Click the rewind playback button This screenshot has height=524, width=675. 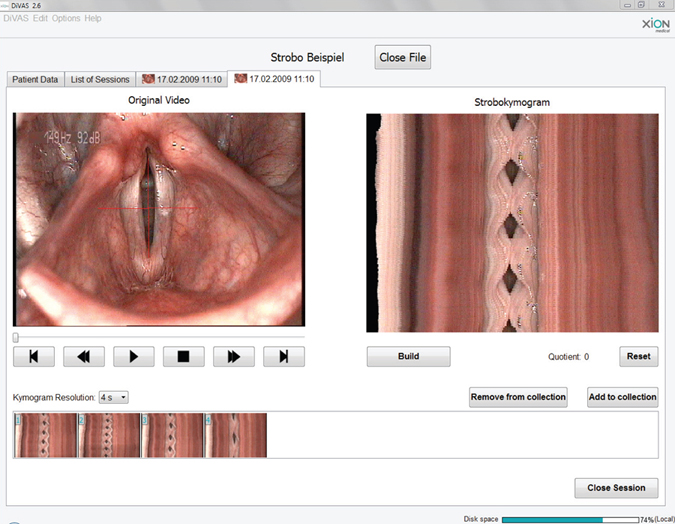[84, 356]
